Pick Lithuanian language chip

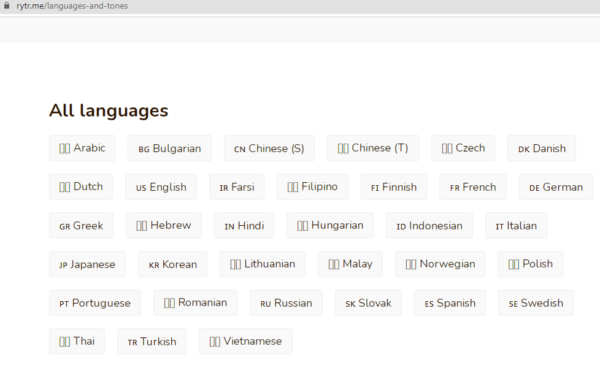tap(262, 264)
